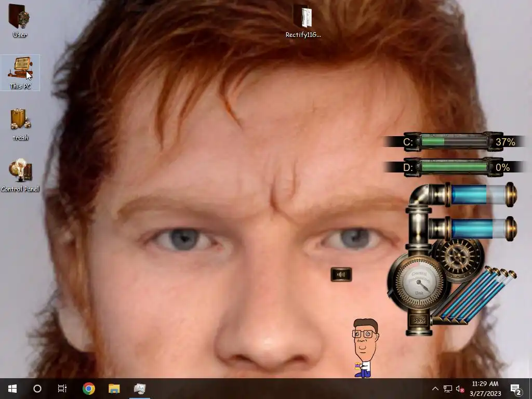The image size is (532, 399).
Task: Open the trash desktop icon
Action: tap(20, 125)
